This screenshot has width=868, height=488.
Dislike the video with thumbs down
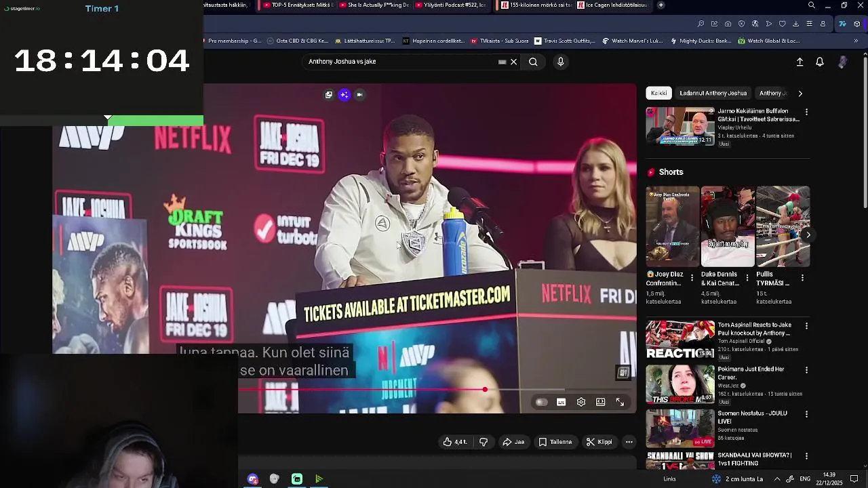(x=484, y=442)
